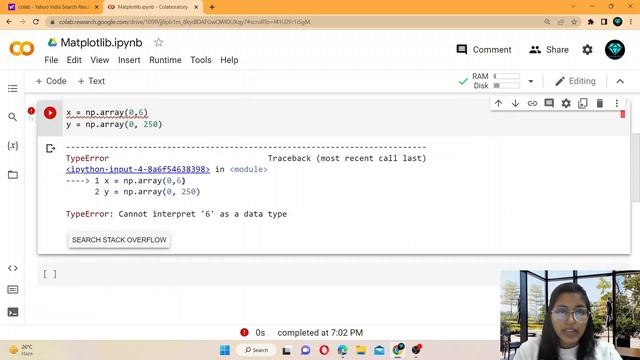This screenshot has width=640, height=360.
Task: Open the weather widget on taskbar
Action: click(21, 350)
